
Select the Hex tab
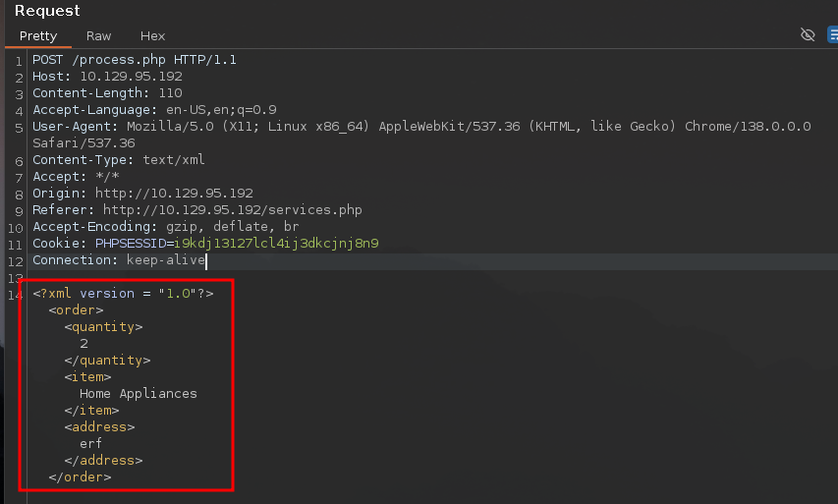[152, 35]
